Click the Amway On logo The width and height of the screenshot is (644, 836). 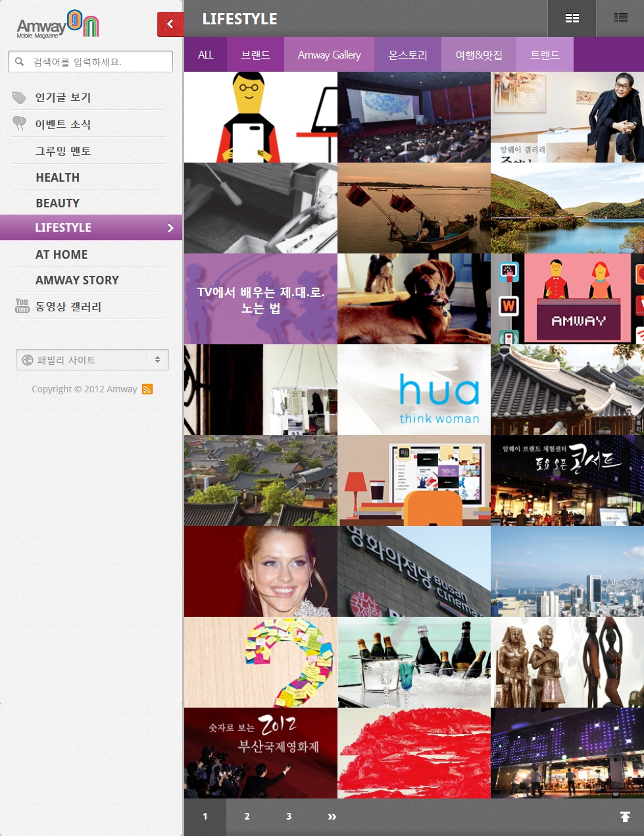[x=59, y=25]
